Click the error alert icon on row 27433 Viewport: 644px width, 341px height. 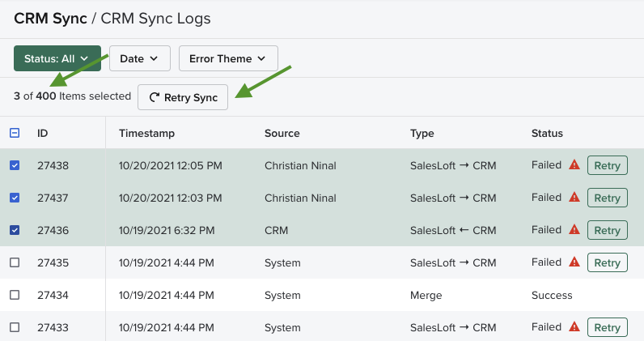574,327
